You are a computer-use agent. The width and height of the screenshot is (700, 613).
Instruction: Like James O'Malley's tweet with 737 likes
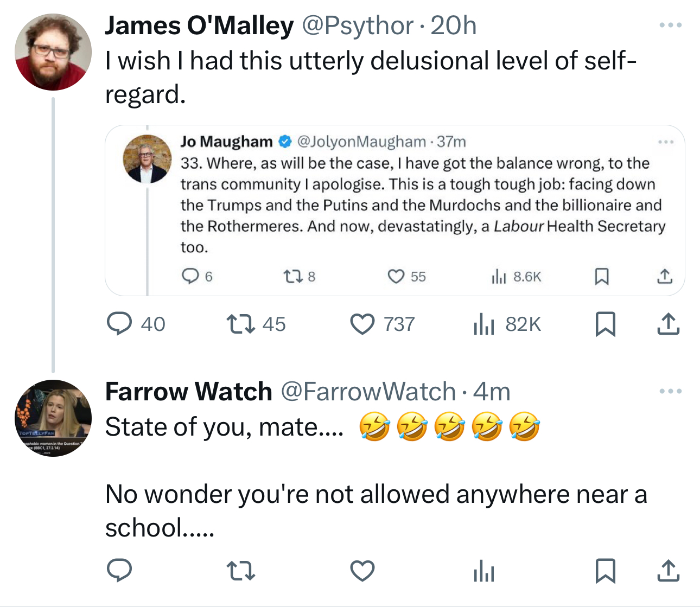(362, 324)
